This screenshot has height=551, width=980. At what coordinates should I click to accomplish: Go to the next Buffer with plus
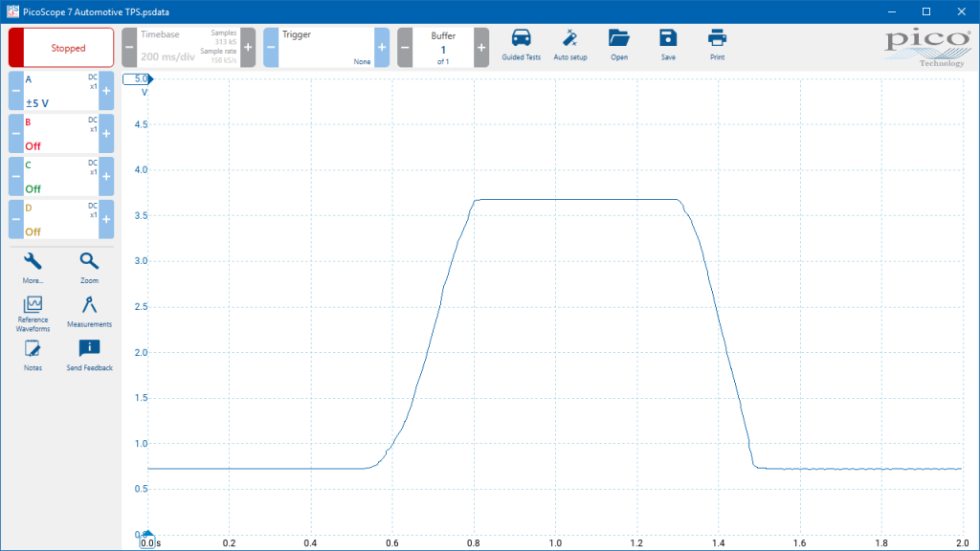[481, 48]
